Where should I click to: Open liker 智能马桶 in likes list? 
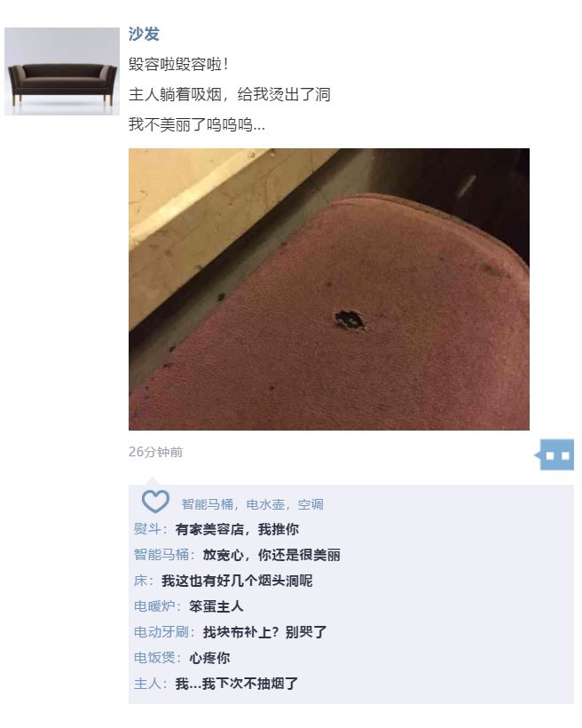tap(207, 504)
